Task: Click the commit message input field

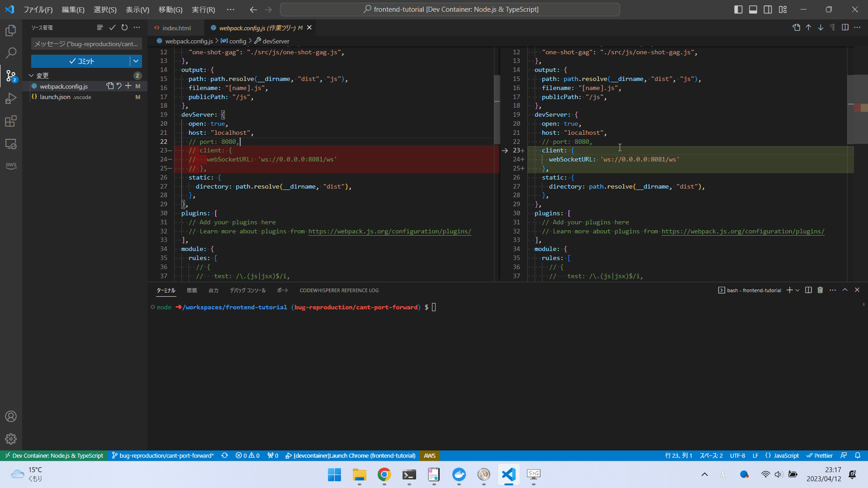Action: click(86, 44)
